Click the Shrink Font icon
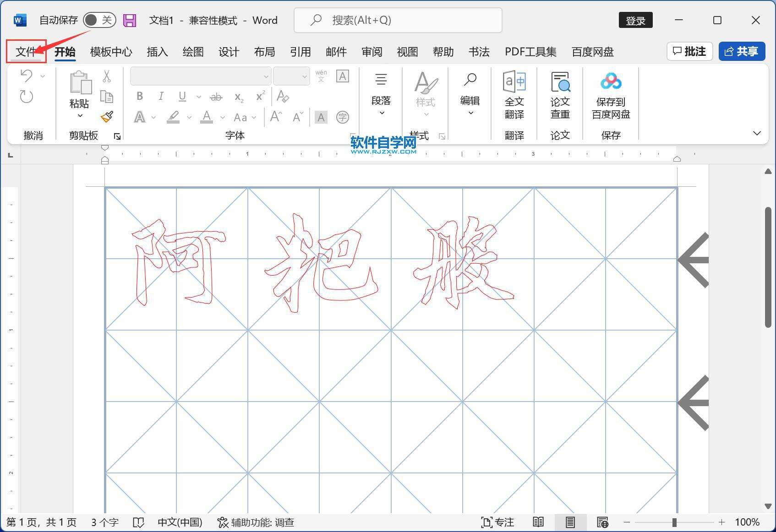 [x=298, y=117]
